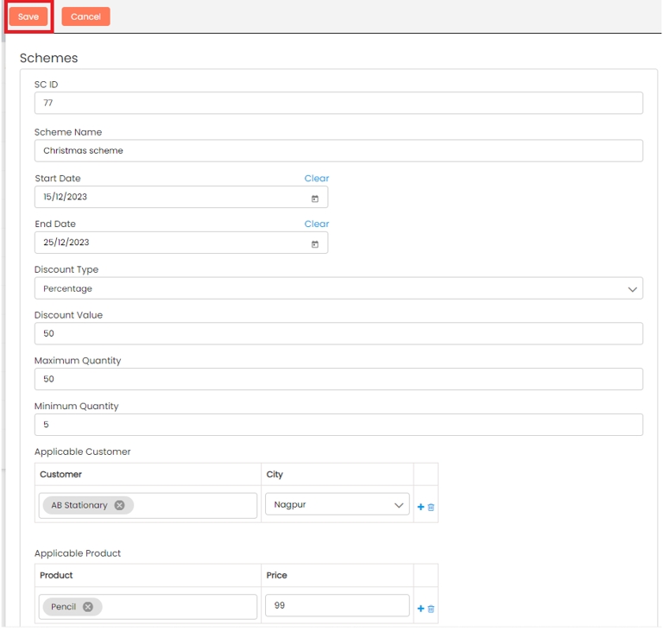
Task: Edit the product Price field
Action: click(x=337, y=606)
